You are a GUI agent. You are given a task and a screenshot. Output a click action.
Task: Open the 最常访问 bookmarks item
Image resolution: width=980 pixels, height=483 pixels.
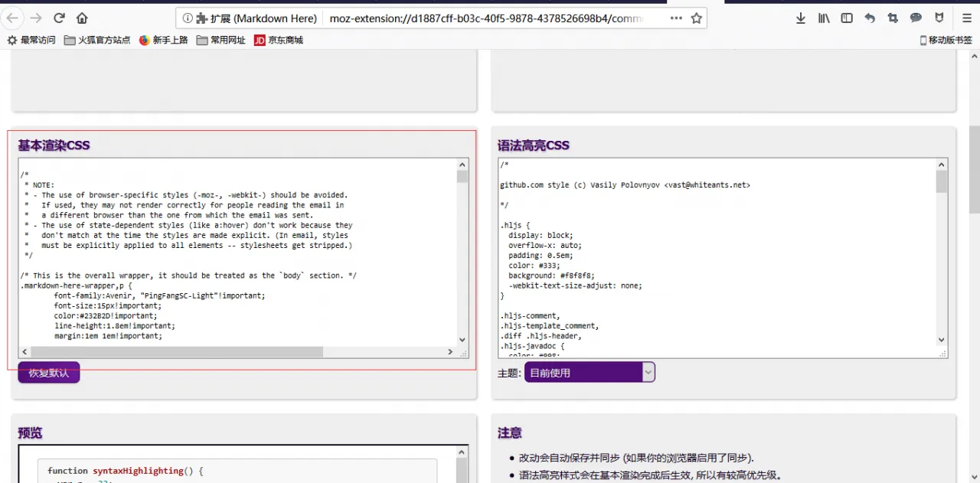point(31,40)
